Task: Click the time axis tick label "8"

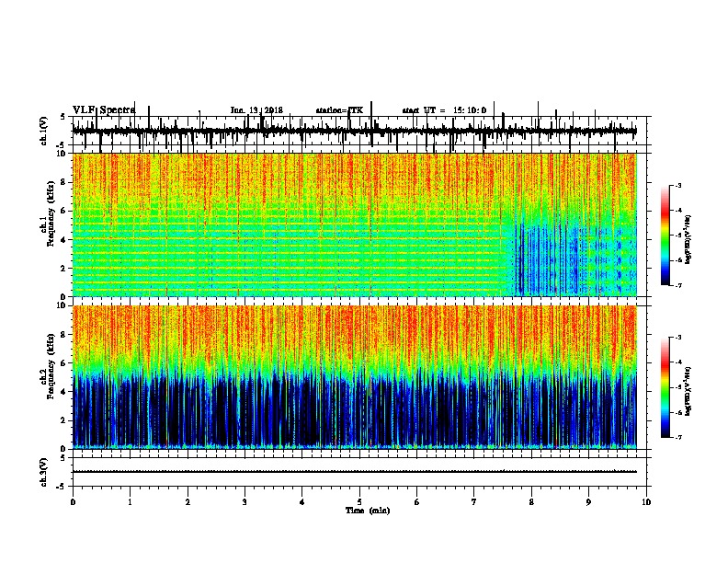Action: pyautogui.click(x=531, y=501)
